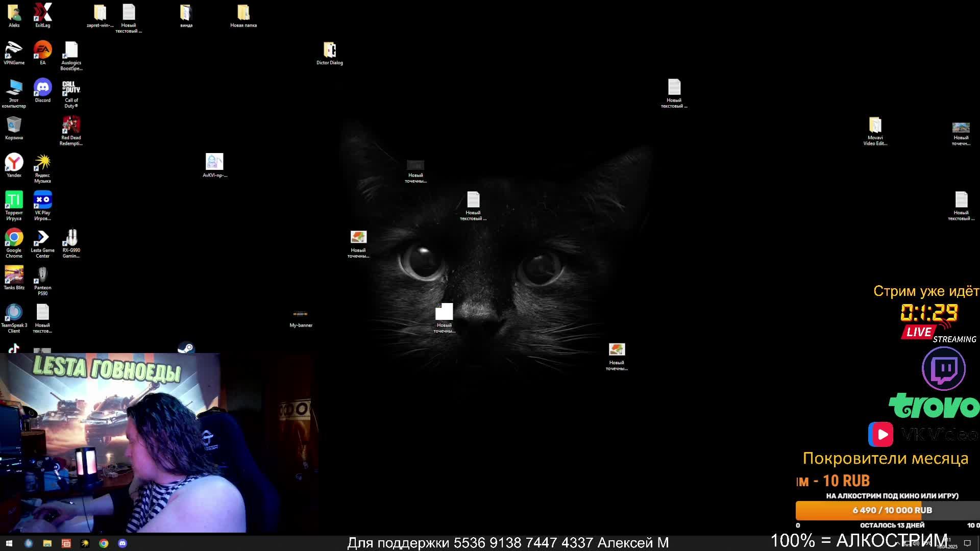The image size is (980, 551).
Task: Open the EA app icon
Action: click(x=43, y=51)
